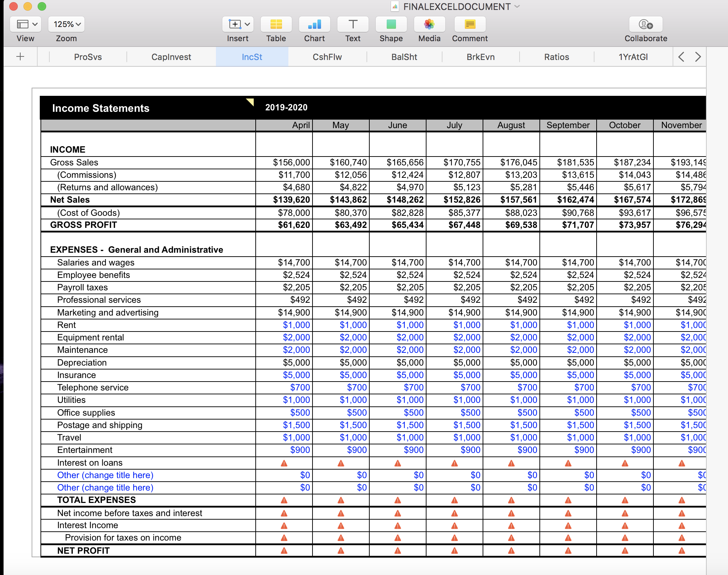
Task: Add a new sheet with plus
Action: coord(20,56)
